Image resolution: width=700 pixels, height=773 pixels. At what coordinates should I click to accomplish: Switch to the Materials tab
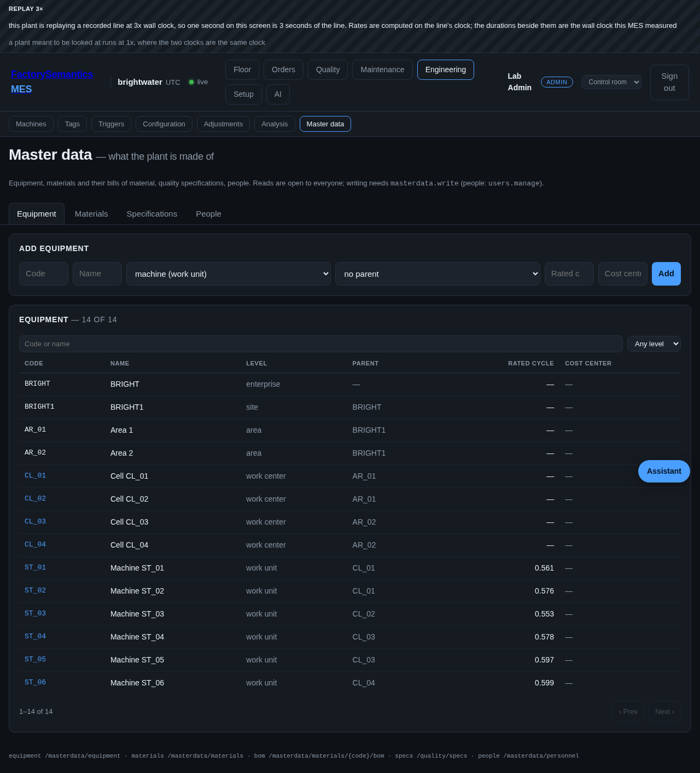91,214
